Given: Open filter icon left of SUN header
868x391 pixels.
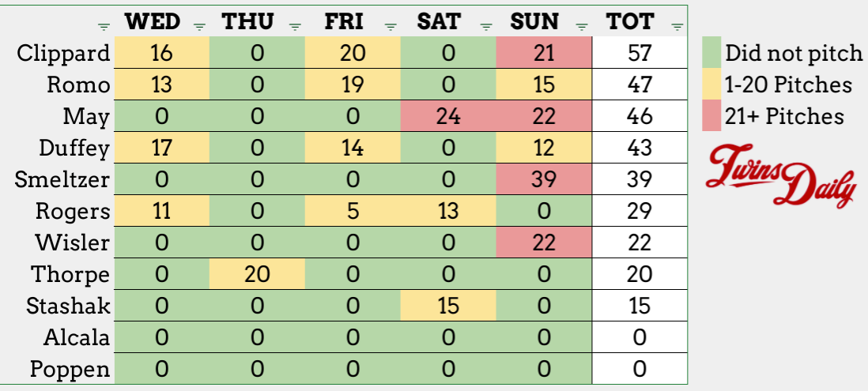Looking at the screenshot, I should pyautogui.click(x=487, y=27).
